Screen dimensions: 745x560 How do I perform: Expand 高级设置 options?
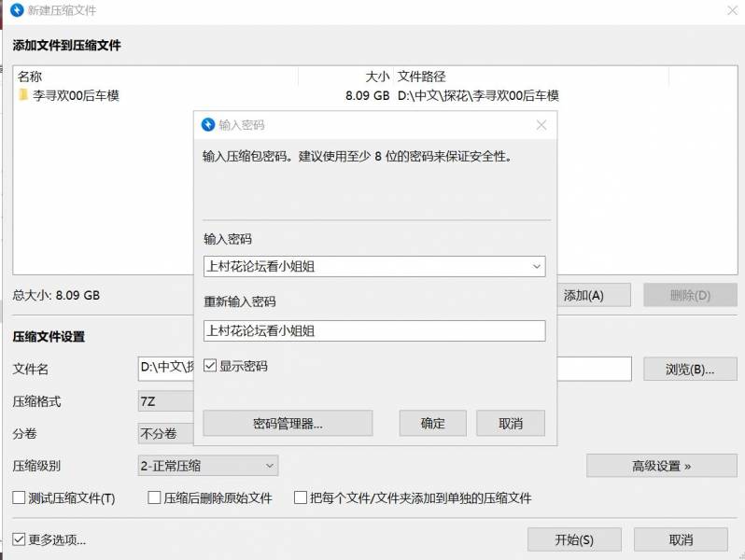[x=661, y=465]
